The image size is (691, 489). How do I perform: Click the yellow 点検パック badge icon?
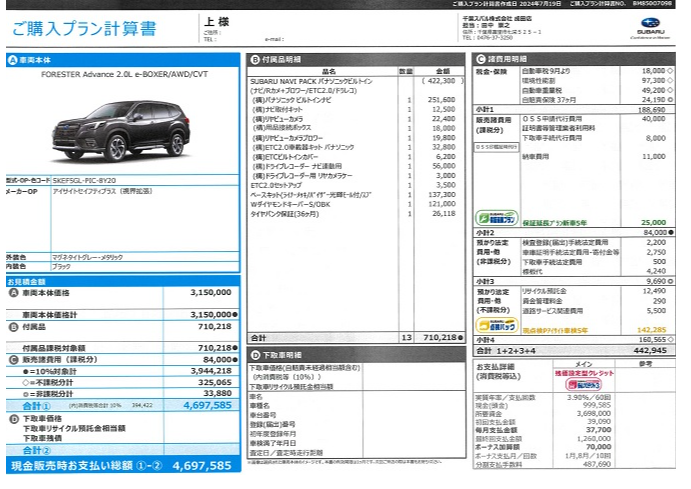point(497,325)
